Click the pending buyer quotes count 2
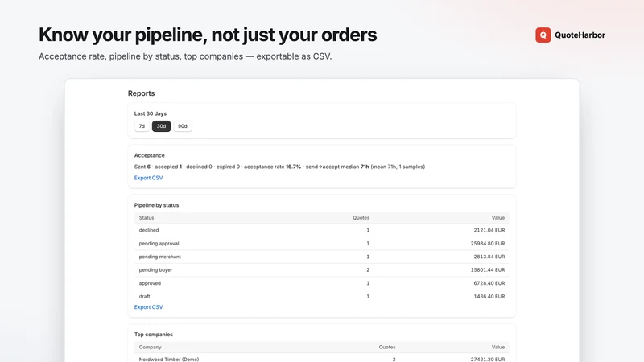644x362 pixels. [x=368, y=270]
